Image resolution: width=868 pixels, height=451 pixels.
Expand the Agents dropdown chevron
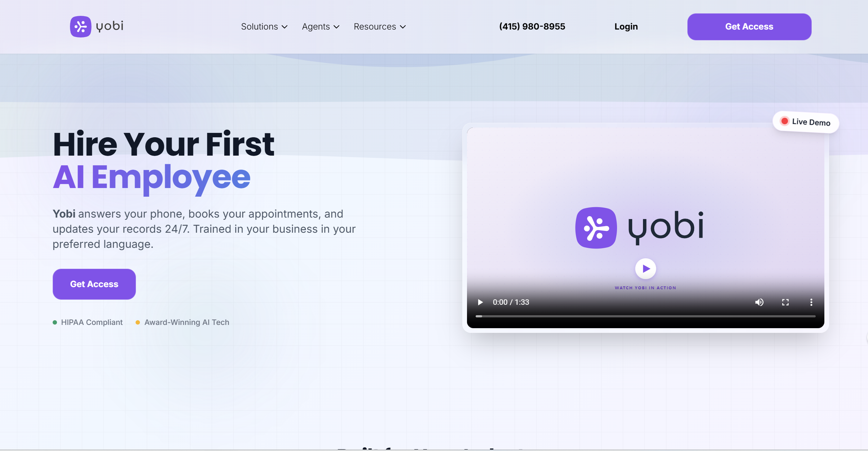pyautogui.click(x=336, y=27)
